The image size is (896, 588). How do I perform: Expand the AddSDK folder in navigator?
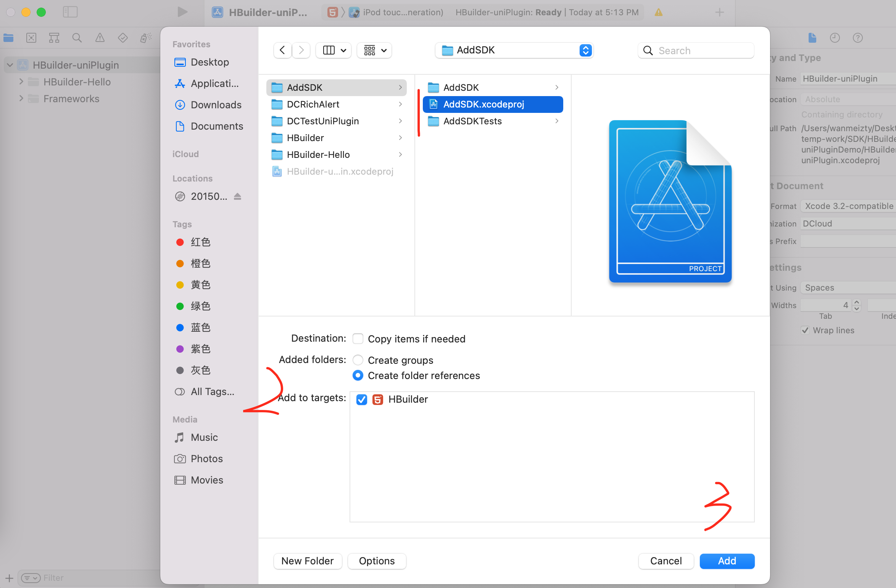(x=400, y=87)
